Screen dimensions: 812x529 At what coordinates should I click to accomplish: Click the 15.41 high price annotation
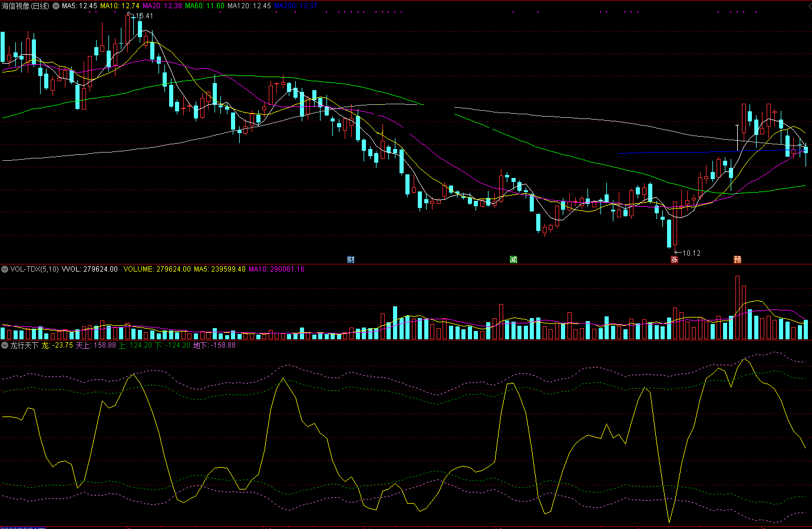click(144, 16)
